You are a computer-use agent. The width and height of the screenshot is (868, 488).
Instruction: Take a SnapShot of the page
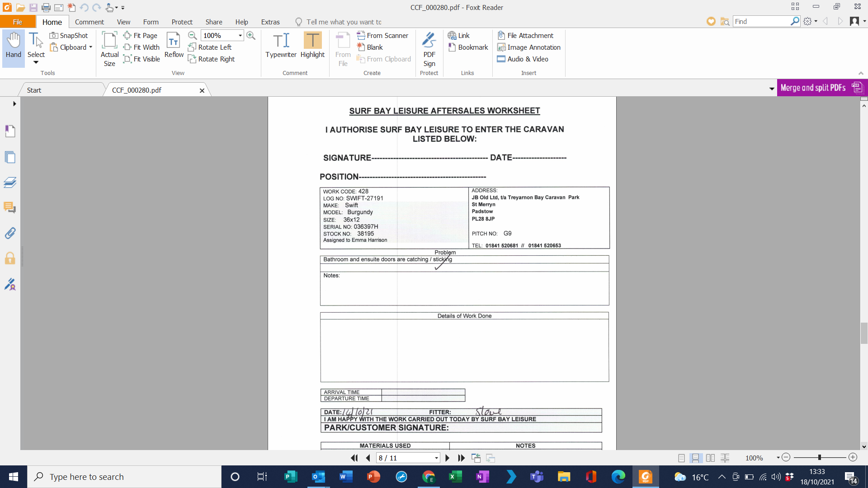coord(69,36)
